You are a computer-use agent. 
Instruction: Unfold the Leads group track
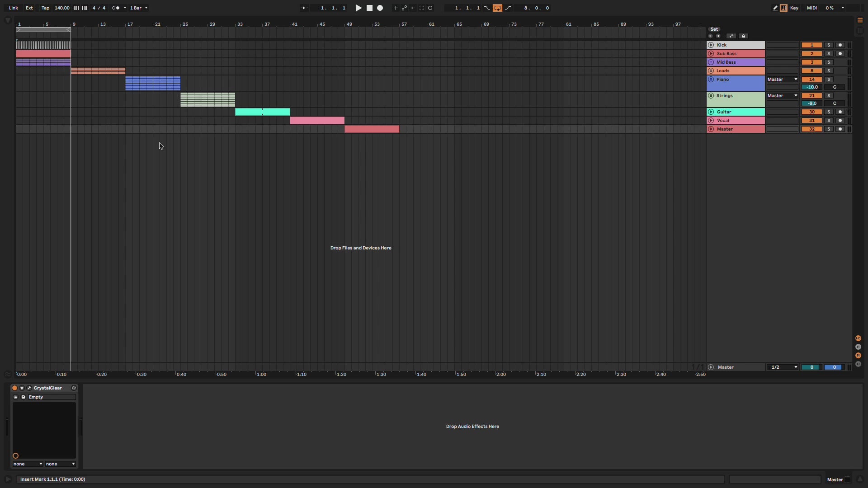coord(711,71)
